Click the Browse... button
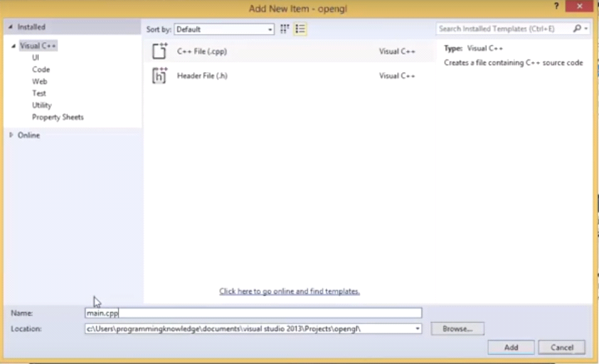The image size is (599, 364). pos(457,328)
